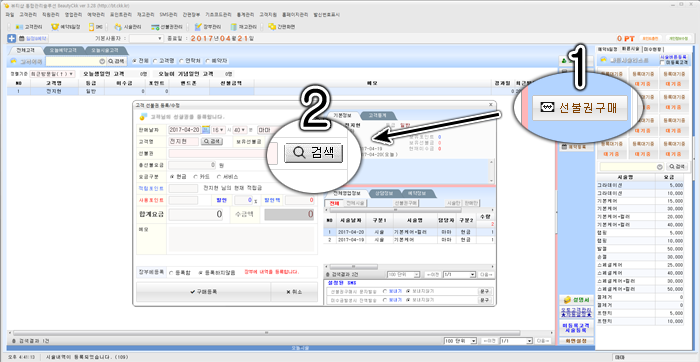
Task: Open 장부관리 toolbar icon
Action: coord(208,27)
